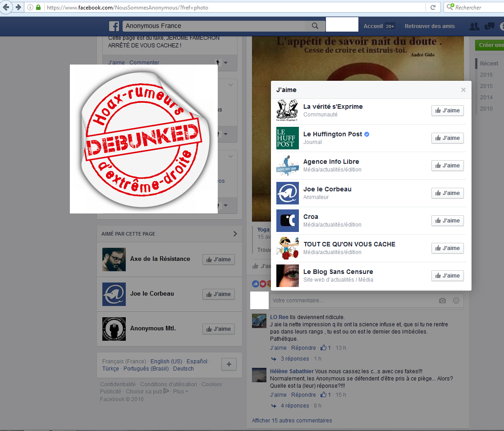Focus the browser Rechercher search box
The height and width of the screenshot is (431, 504).
click(x=474, y=7)
